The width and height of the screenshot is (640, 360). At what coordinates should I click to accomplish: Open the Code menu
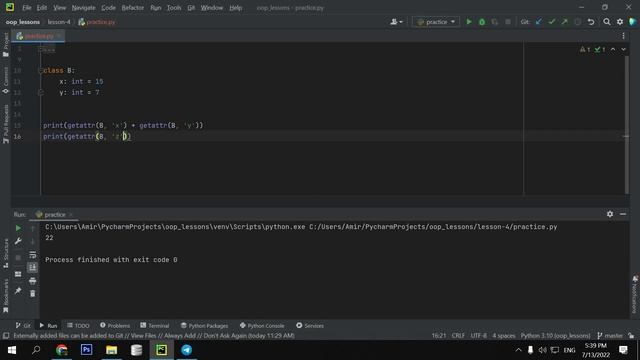coord(108,8)
